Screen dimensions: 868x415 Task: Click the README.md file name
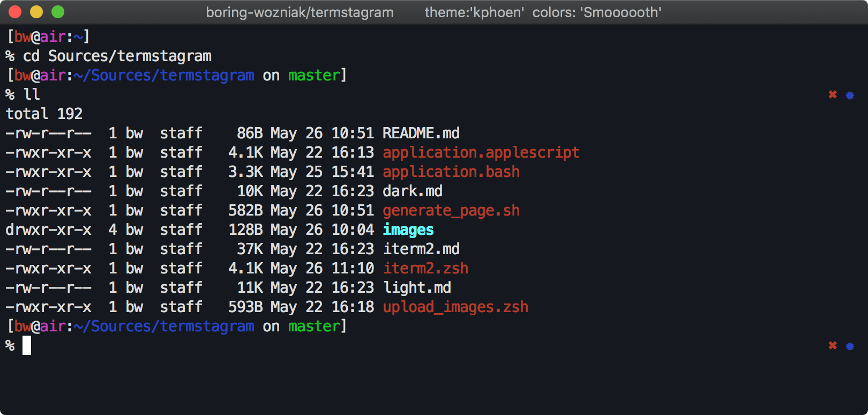click(421, 133)
